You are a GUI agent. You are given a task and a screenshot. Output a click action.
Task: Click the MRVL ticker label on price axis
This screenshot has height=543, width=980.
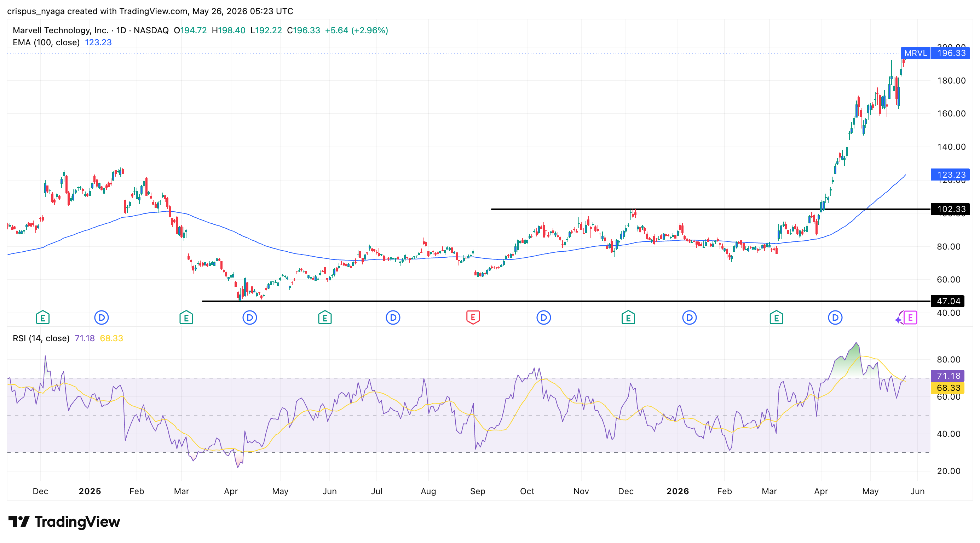click(915, 53)
